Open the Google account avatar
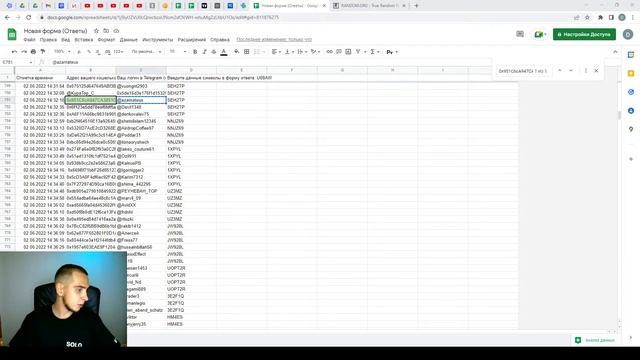 click(x=628, y=34)
